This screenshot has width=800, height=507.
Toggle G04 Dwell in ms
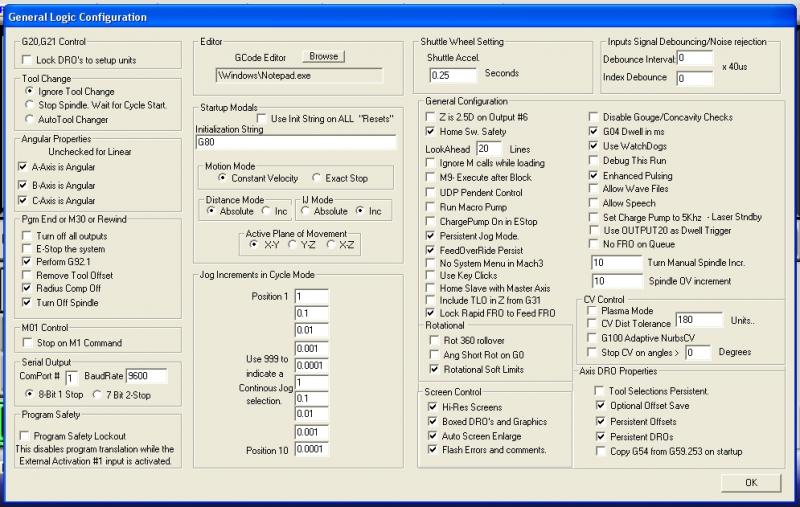click(593, 132)
